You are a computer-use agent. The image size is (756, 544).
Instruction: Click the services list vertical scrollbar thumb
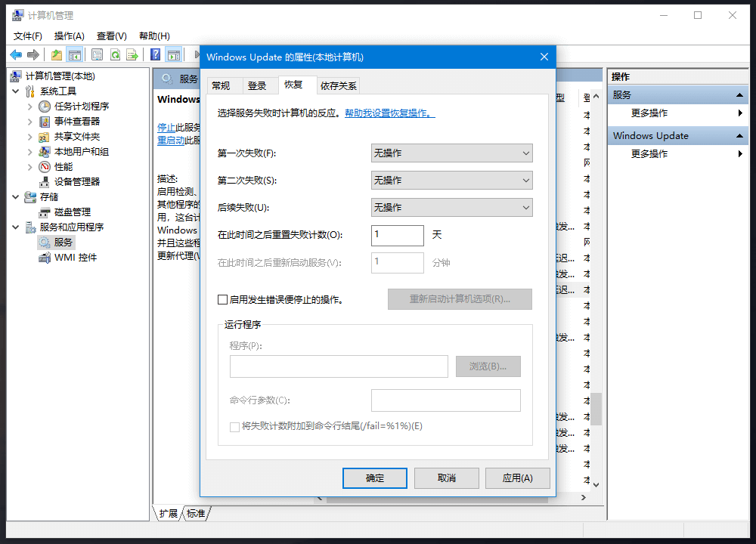(x=596, y=409)
